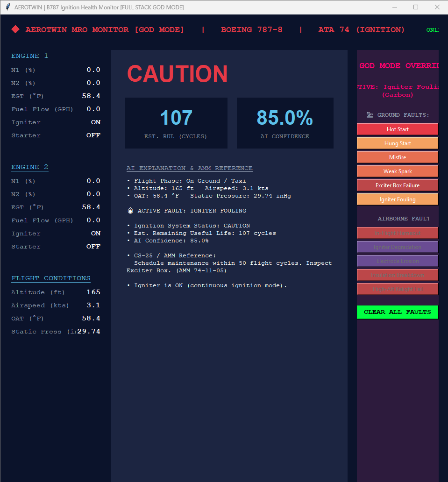This screenshot has height=482, width=448.
Task: Trigger the Hung Start fault
Action: point(397,143)
